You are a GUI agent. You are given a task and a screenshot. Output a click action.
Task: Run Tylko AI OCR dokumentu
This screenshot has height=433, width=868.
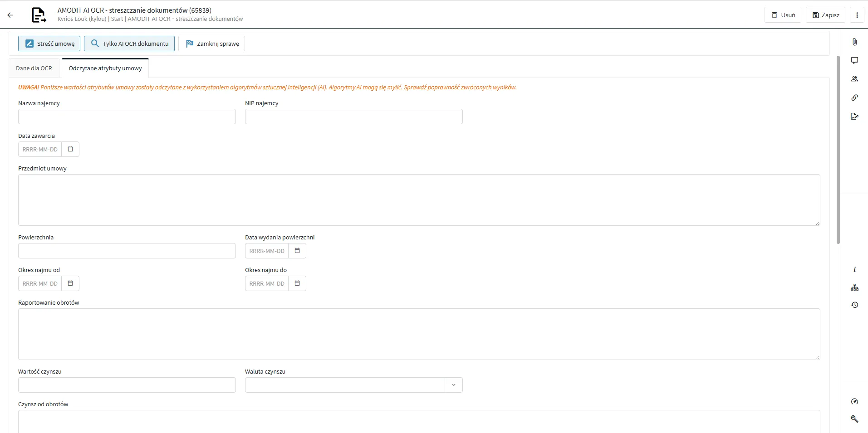129,44
